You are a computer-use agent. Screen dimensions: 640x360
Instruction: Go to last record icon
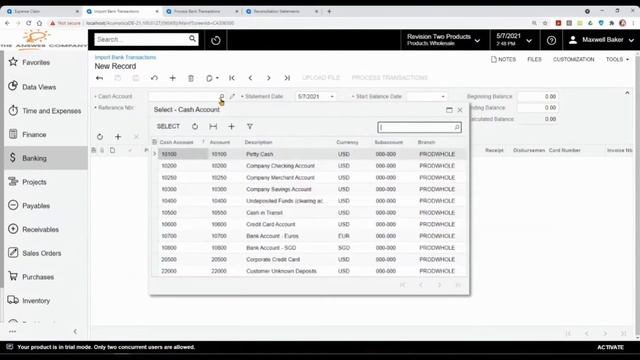pyautogui.click(x=287, y=78)
